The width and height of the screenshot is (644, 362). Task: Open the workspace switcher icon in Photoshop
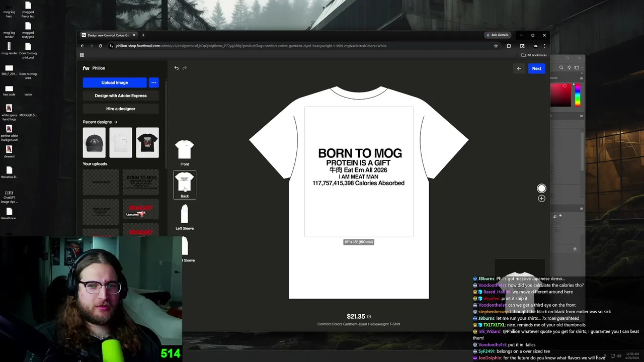(577, 67)
